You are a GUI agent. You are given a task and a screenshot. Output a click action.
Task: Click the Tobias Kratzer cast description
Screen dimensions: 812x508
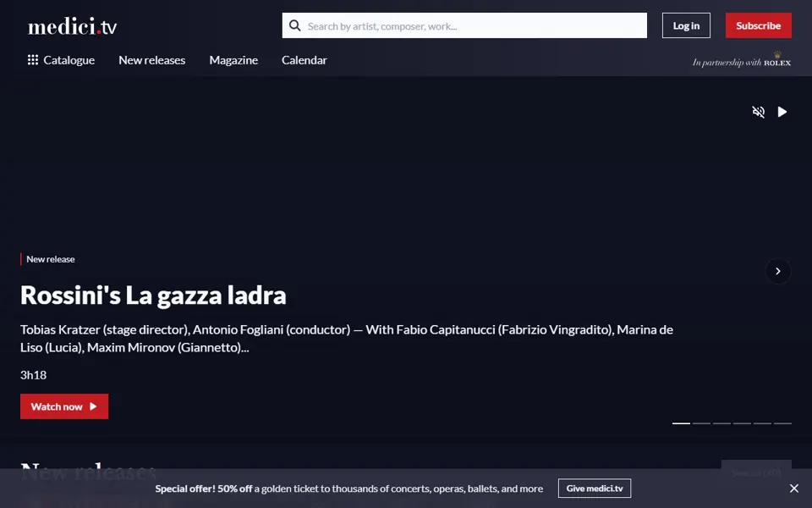click(x=347, y=339)
